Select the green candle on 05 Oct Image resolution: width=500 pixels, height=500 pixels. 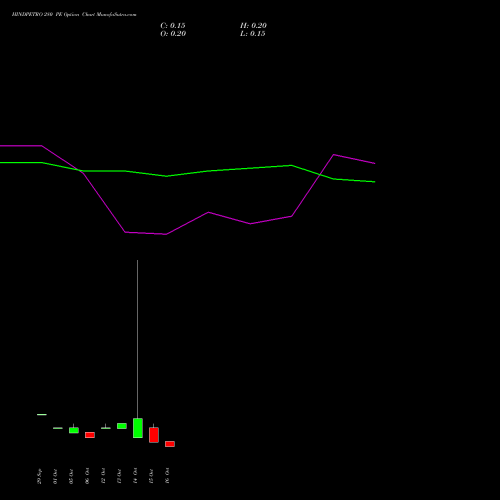click(x=74, y=430)
